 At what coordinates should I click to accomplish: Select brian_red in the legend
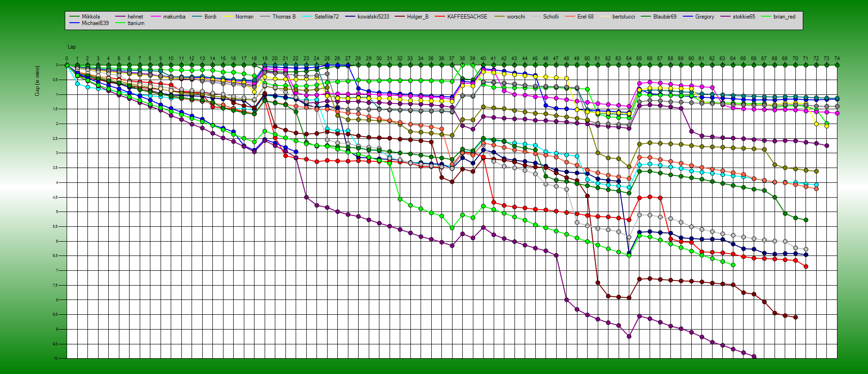tap(784, 17)
